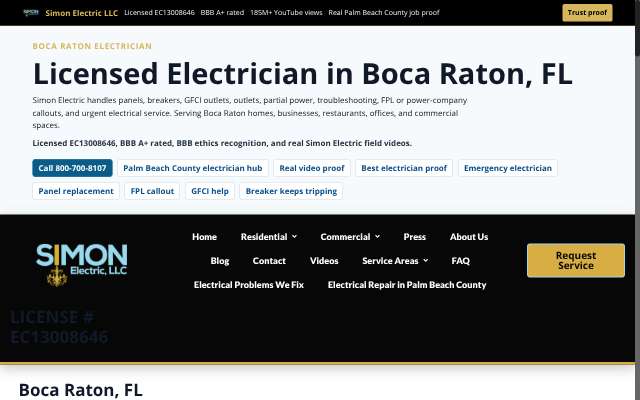Open Emergency electrician link

pyautogui.click(x=508, y=168)
